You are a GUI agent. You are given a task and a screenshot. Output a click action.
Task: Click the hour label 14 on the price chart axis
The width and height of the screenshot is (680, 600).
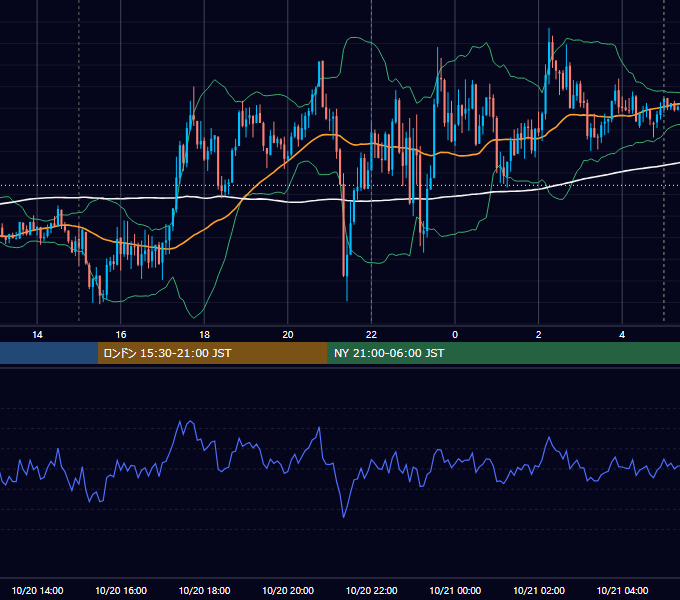(37, 335)
